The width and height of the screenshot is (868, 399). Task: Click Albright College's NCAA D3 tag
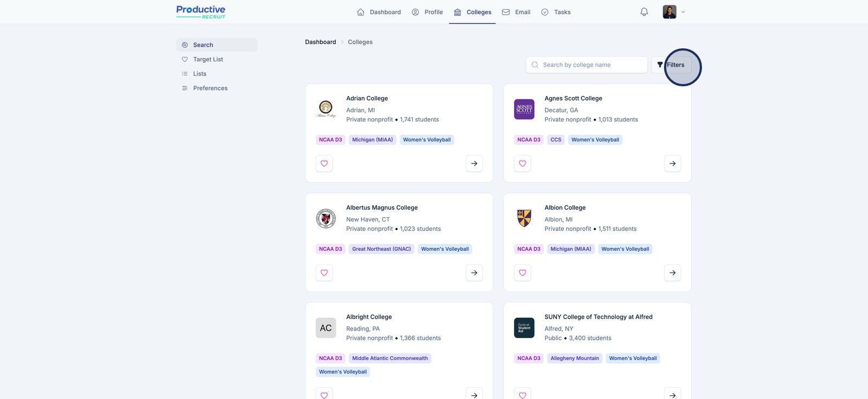click(x=330, y=358)
